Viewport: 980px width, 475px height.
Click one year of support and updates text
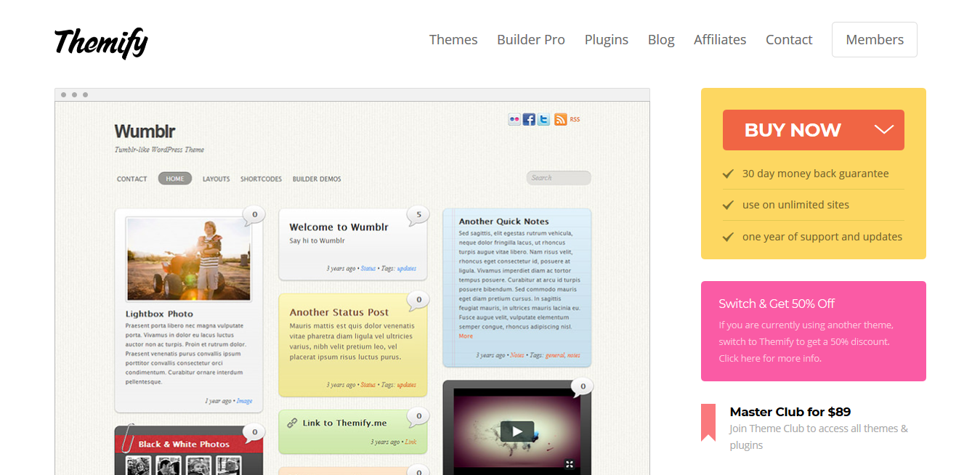(822, 237)
